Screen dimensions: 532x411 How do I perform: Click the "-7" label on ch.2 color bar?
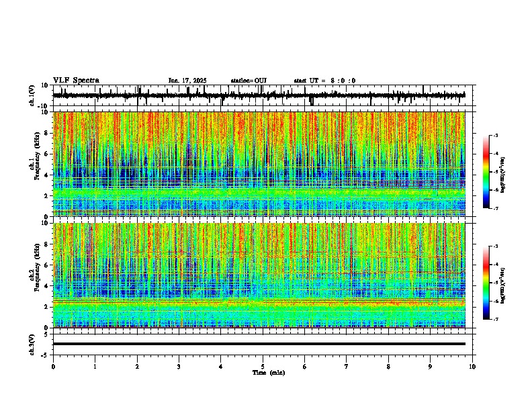495,319
